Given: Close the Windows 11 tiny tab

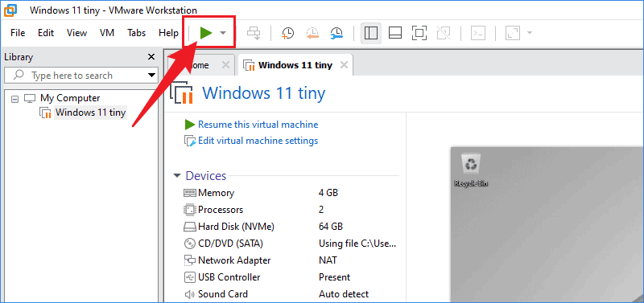Looking at the screenshot, I should click(x=345, y=65).
